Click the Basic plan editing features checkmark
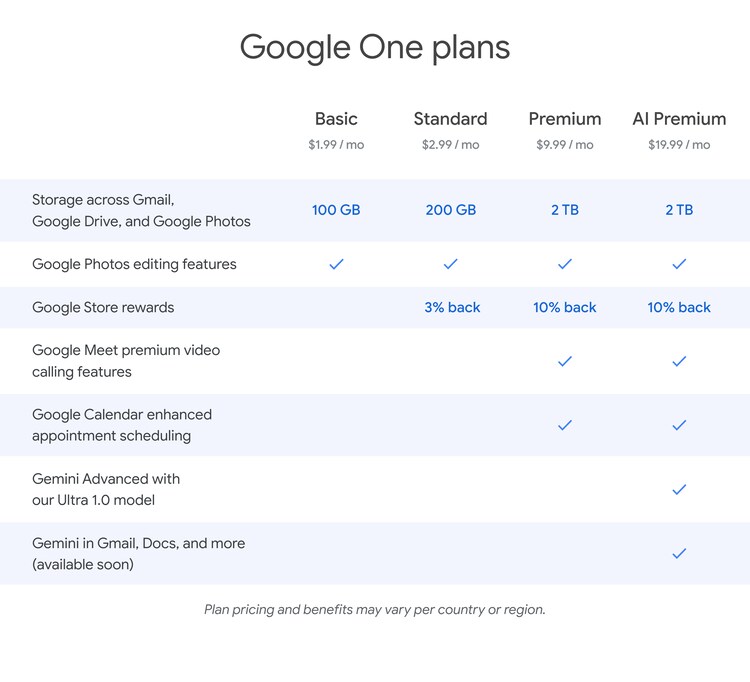 [336, 264]
